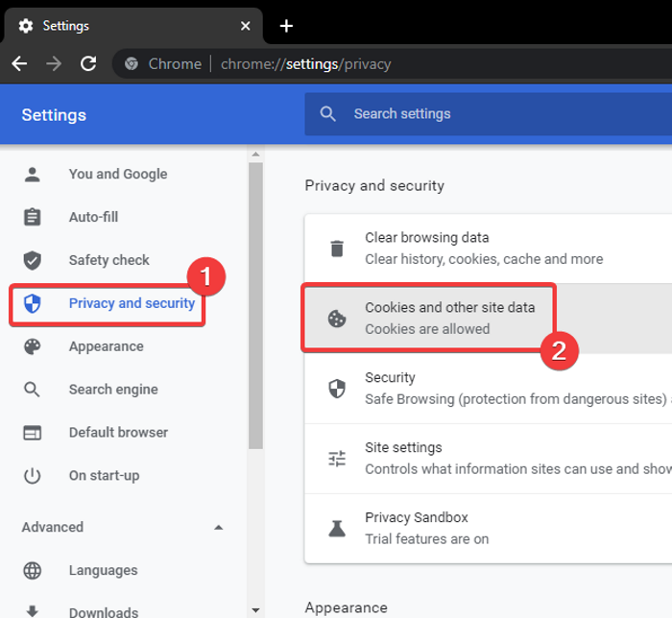This screenshot has width=672, height=618.
Task: Click the globe icon for Languages
Action: pos(33,570)
